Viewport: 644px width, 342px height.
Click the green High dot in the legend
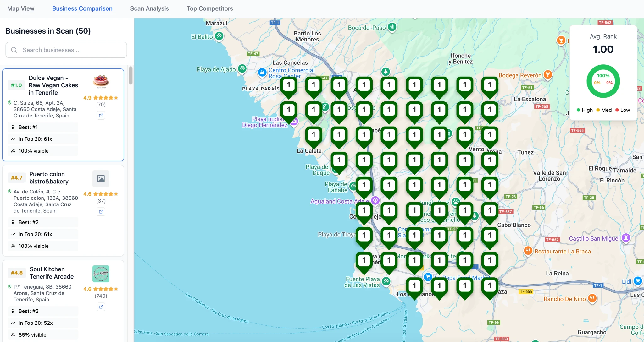point(578,110)
